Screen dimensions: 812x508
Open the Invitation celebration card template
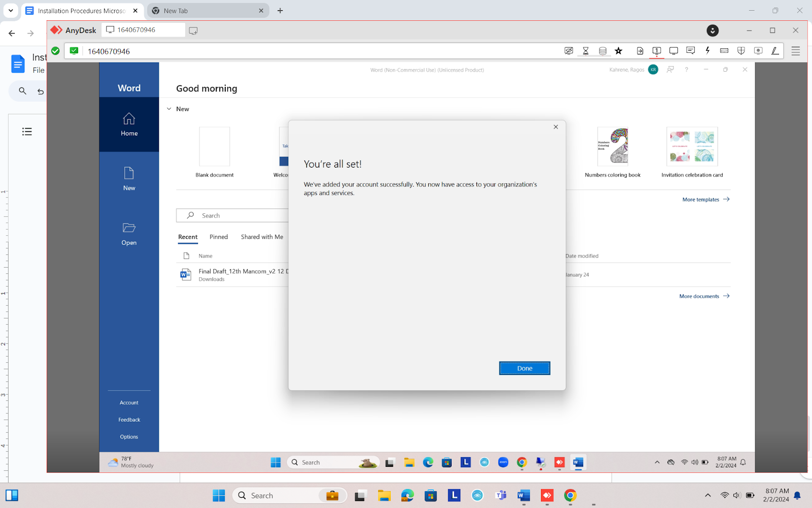coord(692,152)
